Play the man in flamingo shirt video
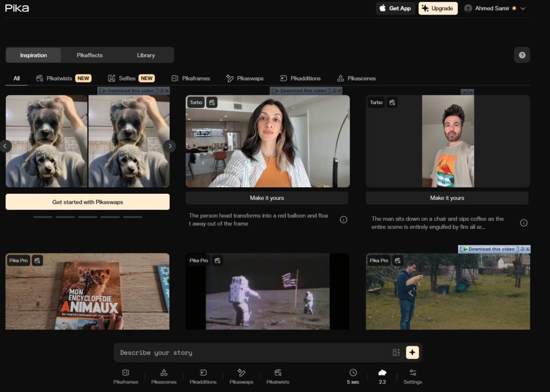 coord(447,141)
